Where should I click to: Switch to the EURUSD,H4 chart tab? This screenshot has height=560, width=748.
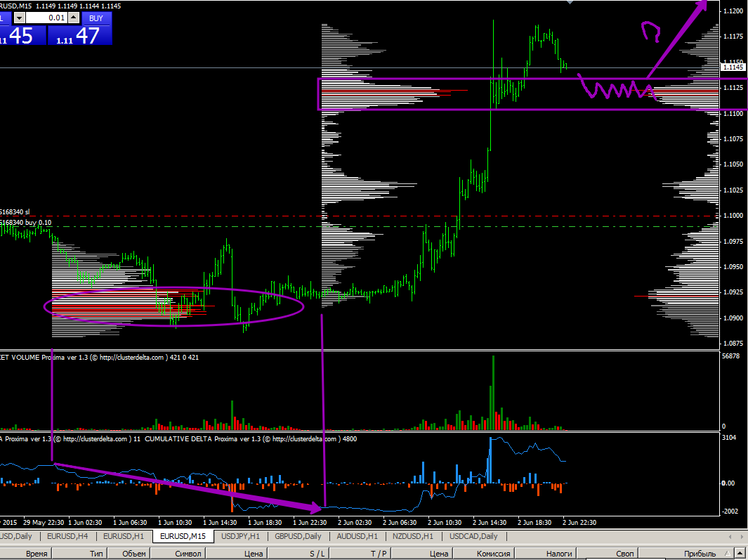click(x=67, y=536)
